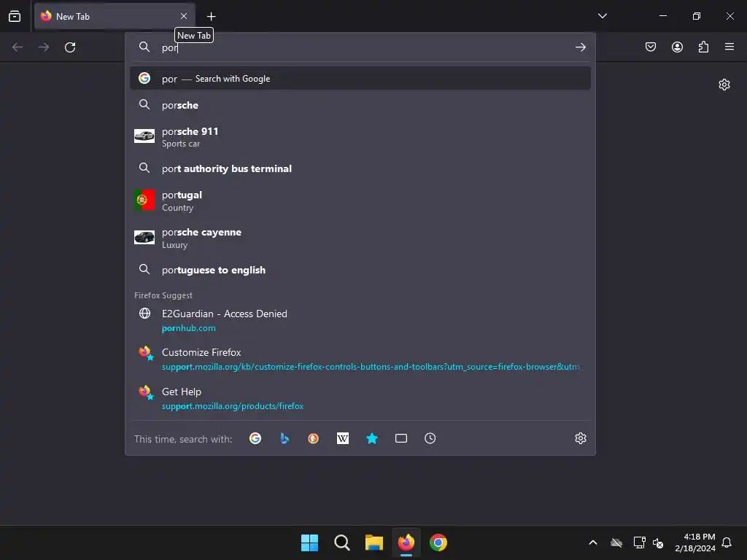747x560 pixels.
Task: Open the 4:18 PM clock calendar
Action: pos(695,542)
